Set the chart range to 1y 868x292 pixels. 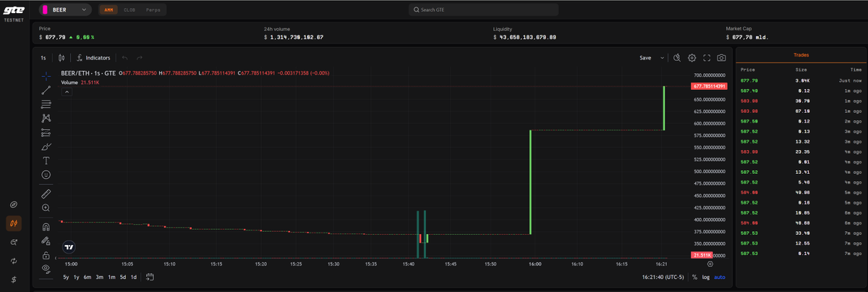pos(76,277)
